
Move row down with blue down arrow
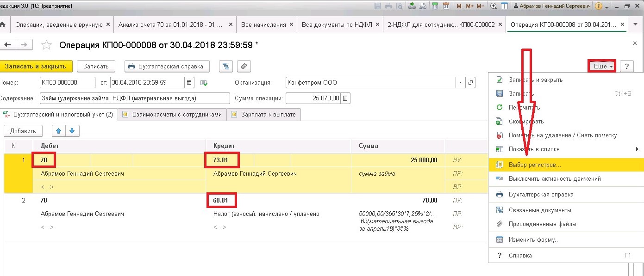(x=74, y=131)
